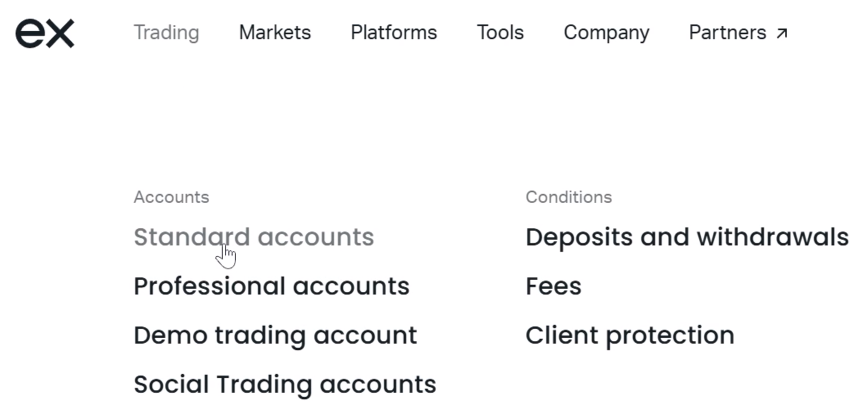
Task: Return home via the ex brand mark
Action: [44, 34]
